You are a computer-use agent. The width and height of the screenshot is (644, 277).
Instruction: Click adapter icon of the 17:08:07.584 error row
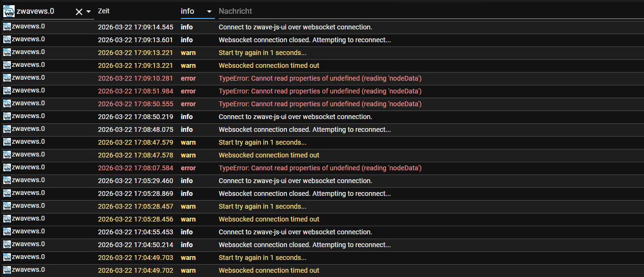(7, 168)
